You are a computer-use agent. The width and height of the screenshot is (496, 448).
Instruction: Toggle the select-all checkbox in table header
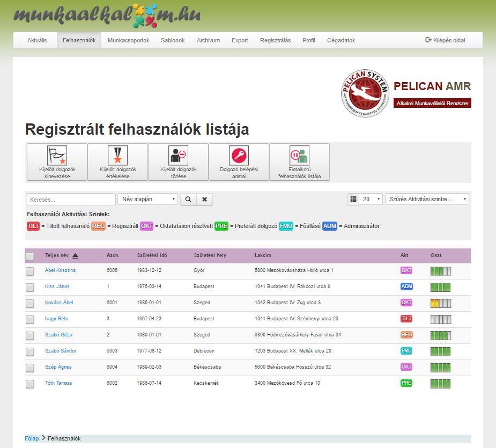[x=30, y=256]
